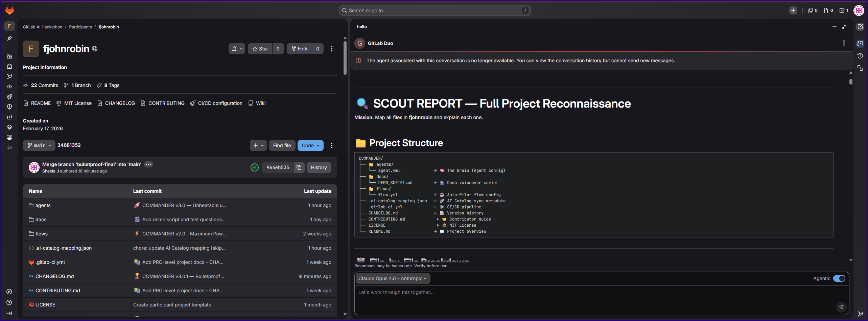
Task: Open the notification bell dropdown
Action: (237, 49)
